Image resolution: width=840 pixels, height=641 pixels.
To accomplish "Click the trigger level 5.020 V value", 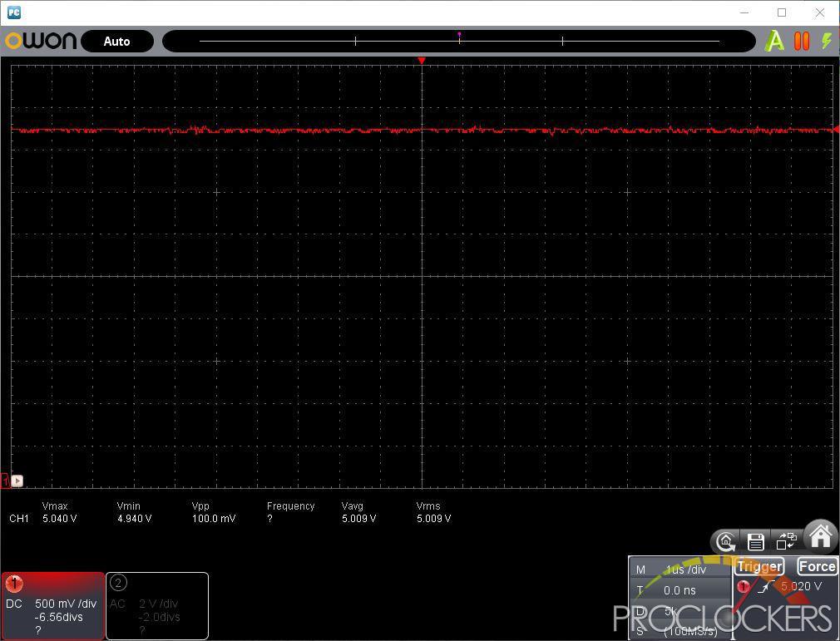I will point(801,586).
